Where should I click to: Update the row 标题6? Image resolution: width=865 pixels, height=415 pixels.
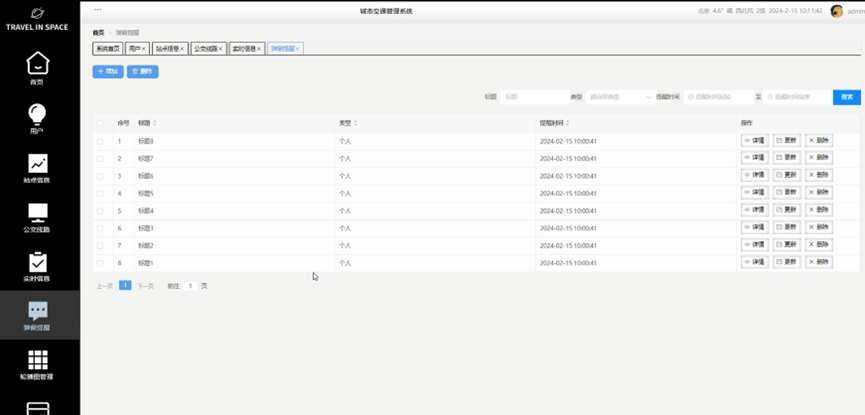[787, 175]
